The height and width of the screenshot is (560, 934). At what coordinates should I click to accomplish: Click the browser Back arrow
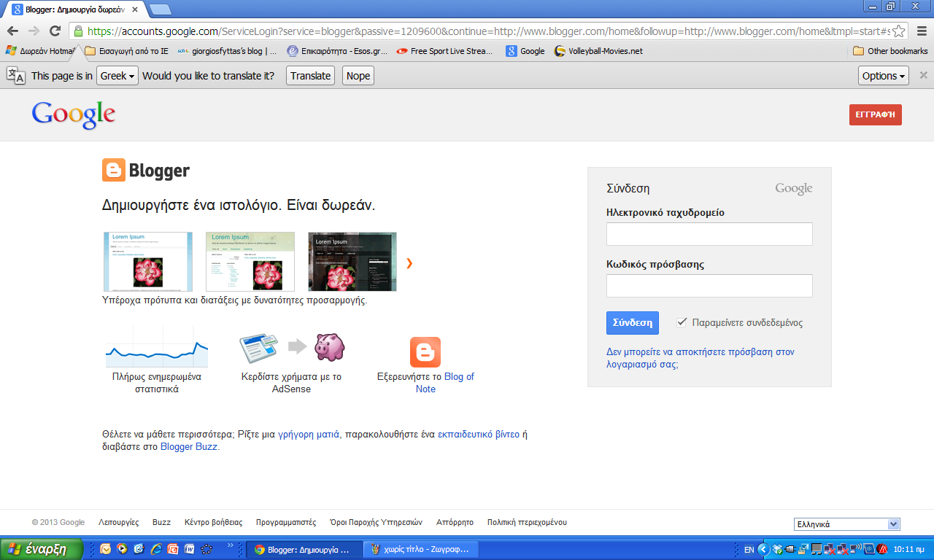pyautogui.click(x=12, y=31)
